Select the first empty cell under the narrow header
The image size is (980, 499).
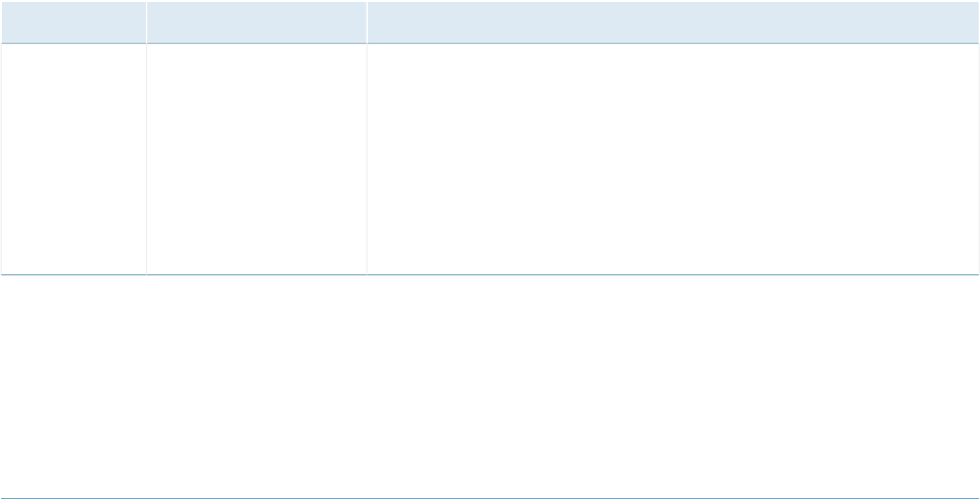tap(74, 159)
